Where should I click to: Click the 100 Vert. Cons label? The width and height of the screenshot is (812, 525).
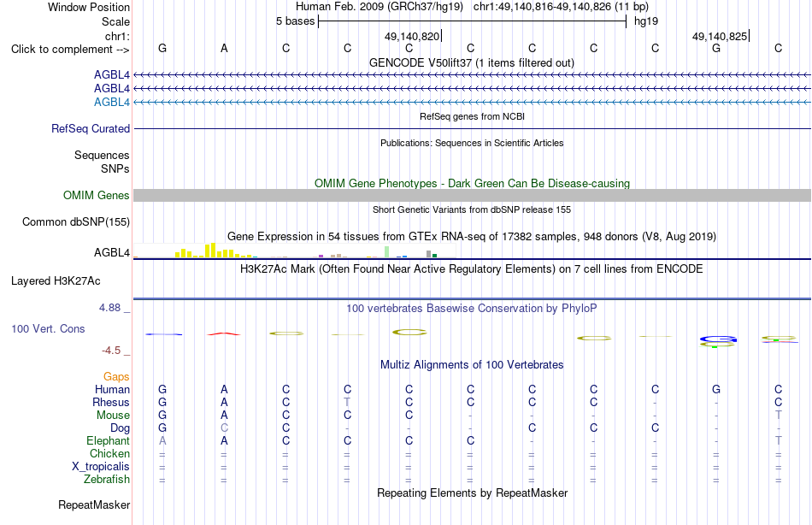tap(48, 328)
